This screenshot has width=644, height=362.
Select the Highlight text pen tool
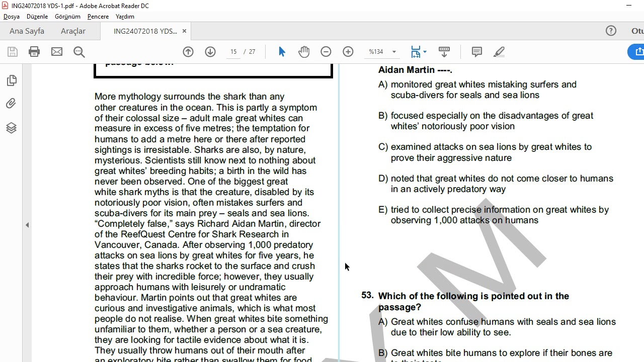pos(499,52)
